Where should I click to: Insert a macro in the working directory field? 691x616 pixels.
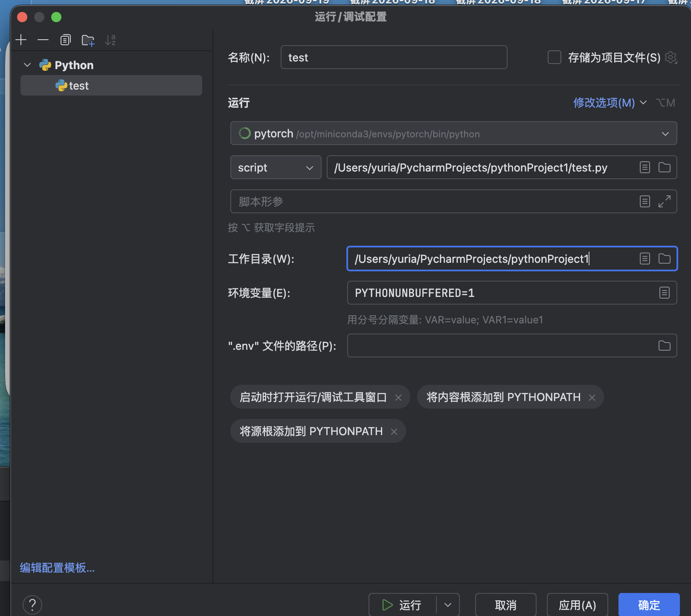click(x=645, y=259)
